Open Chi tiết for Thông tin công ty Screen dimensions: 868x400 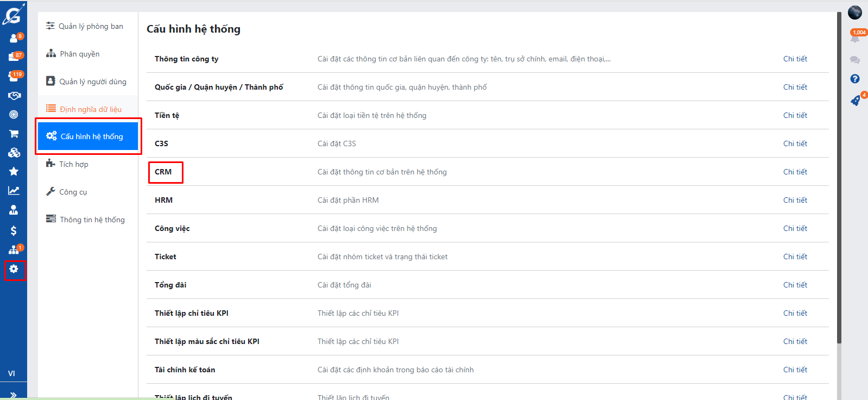tap(795, 59)
